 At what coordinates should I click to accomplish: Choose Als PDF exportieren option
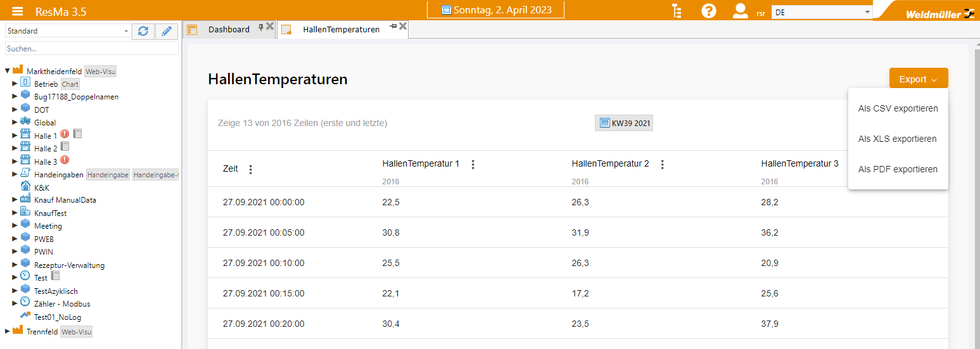(898, 169)
